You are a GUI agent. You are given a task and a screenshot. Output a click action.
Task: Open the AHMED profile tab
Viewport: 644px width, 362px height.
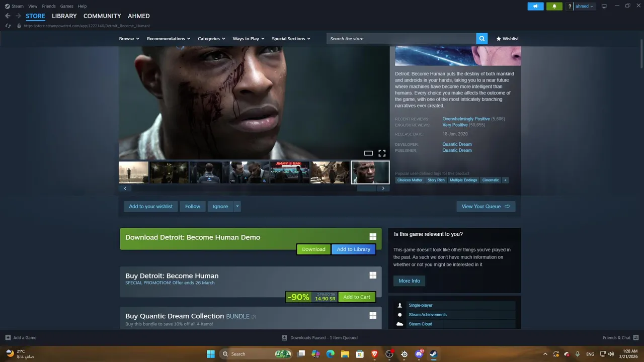click(x=138, y=16)
